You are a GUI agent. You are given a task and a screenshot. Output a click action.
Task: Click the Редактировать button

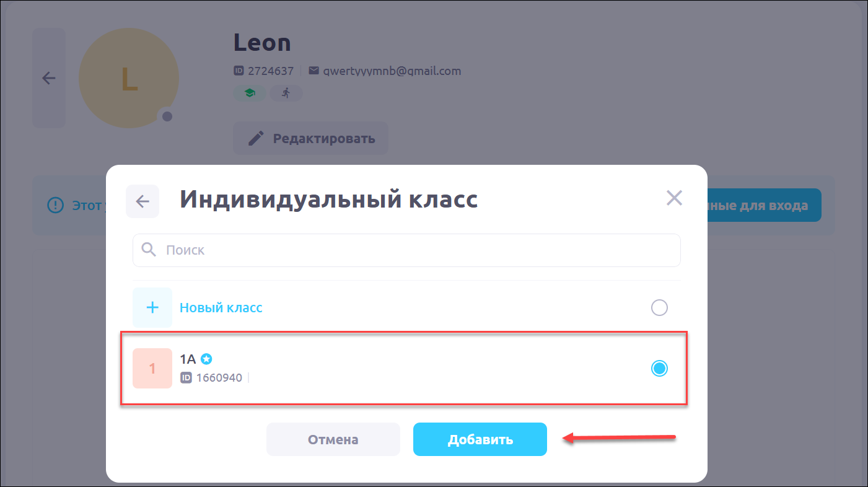click(x=311, y=138)
